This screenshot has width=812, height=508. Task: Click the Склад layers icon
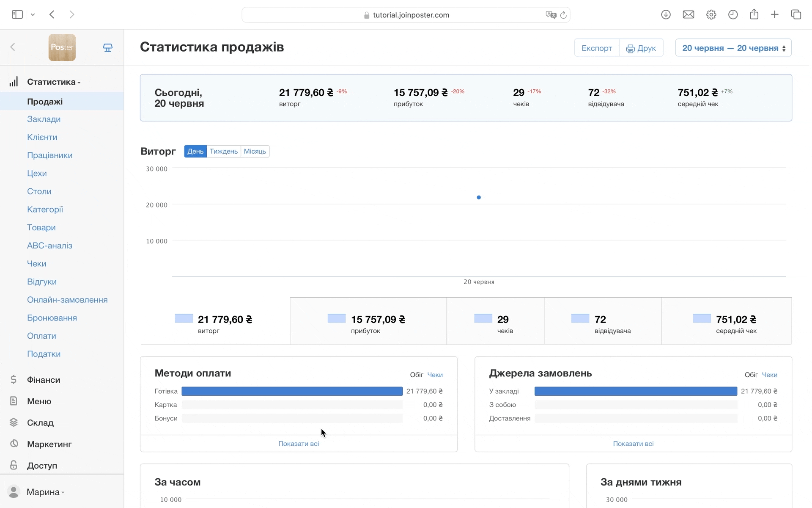coord(14,422)
